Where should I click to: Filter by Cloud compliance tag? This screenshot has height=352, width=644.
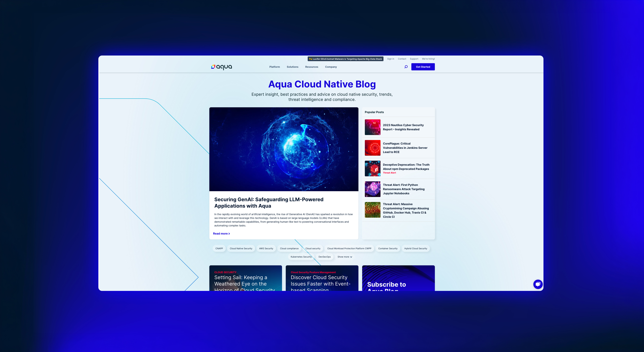coord(289,249)
